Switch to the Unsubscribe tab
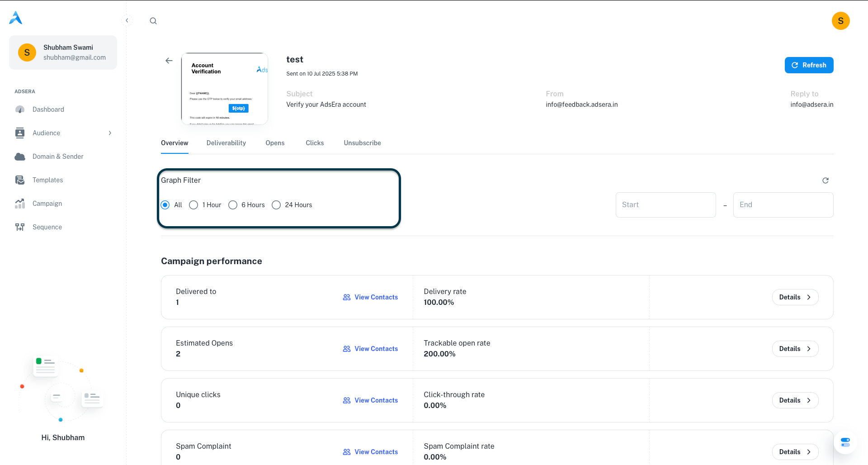 [362, 143]
